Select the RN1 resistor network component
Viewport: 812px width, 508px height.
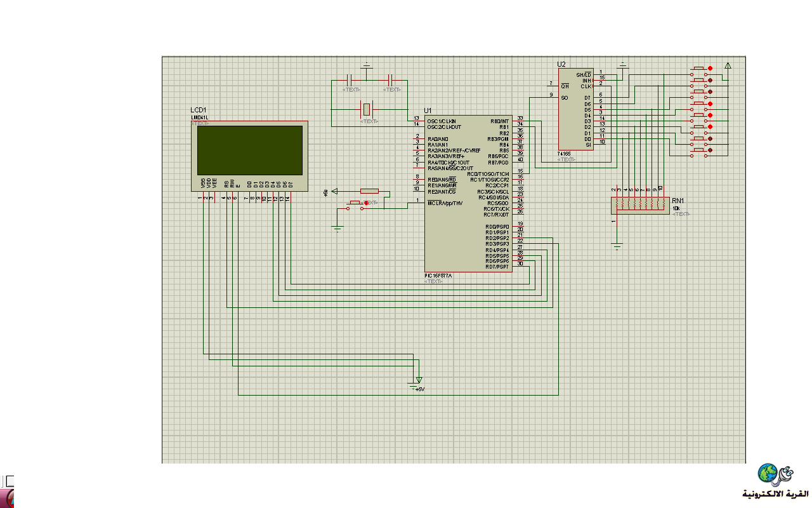(x=640, y=206)
